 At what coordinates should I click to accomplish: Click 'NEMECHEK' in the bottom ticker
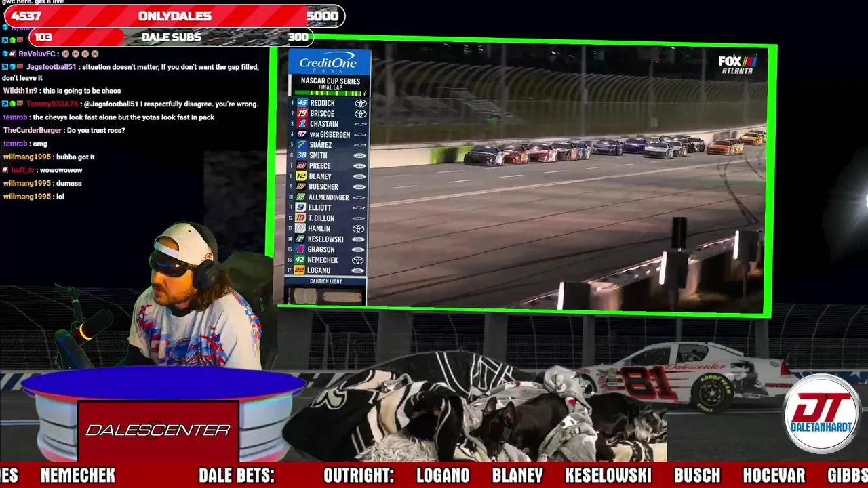(x=78, y=475)
